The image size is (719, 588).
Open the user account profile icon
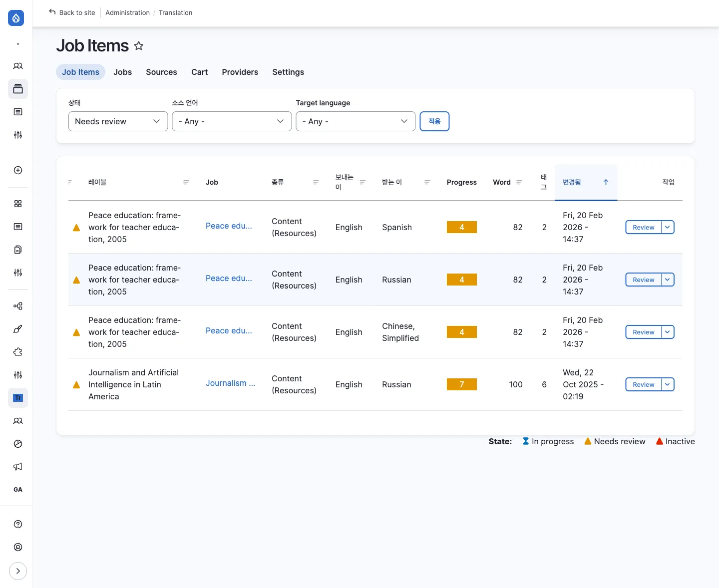coord(18,547)
